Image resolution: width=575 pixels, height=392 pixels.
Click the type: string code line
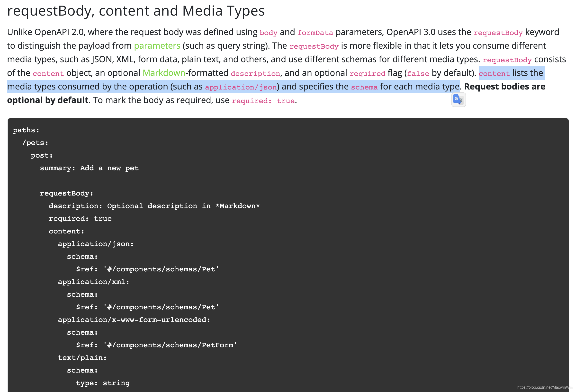102,383
